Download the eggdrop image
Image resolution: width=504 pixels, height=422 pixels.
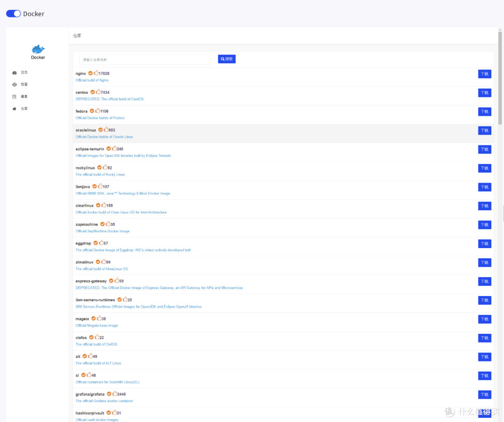coord(484,244)
